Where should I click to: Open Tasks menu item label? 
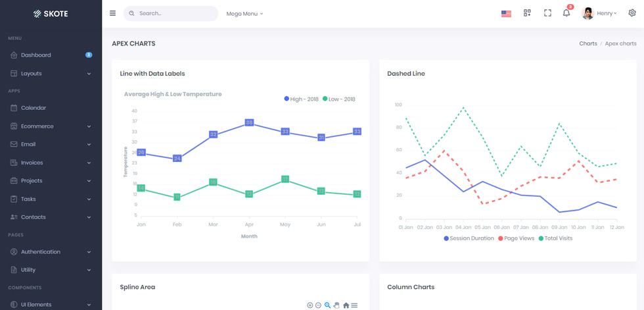[x=28, y=199]
